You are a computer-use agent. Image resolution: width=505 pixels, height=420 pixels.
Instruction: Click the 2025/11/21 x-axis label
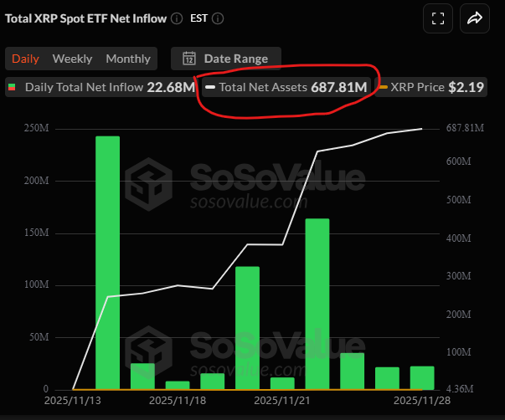(x=282, y=401)
